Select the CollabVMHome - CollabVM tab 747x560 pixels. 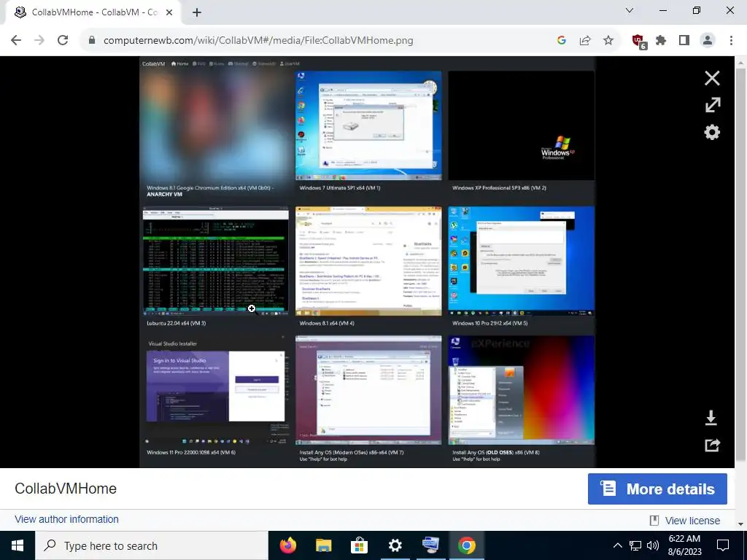tap(93, 12)
